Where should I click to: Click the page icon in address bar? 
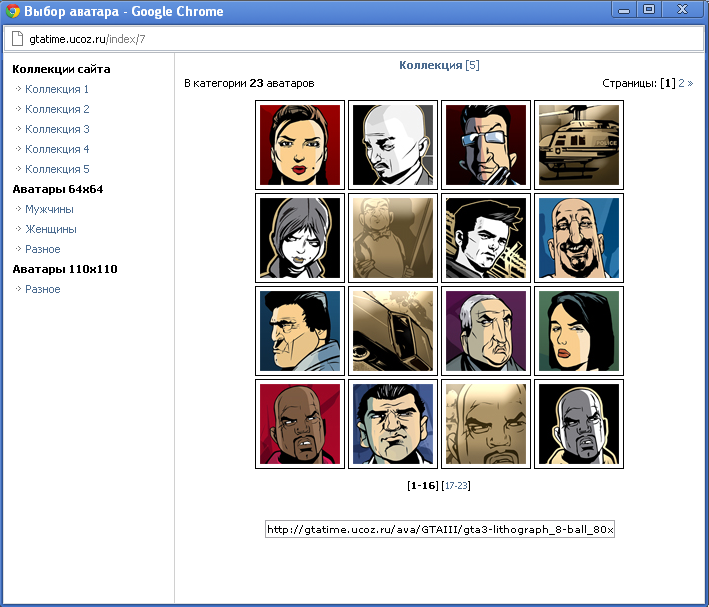tap(17, 39)
